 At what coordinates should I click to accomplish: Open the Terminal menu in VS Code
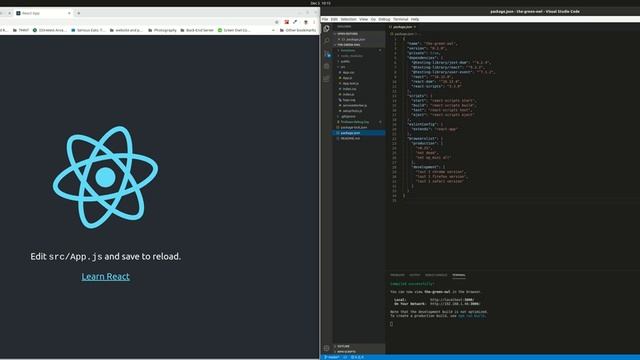pyautogui.click(x=400, y=19)
